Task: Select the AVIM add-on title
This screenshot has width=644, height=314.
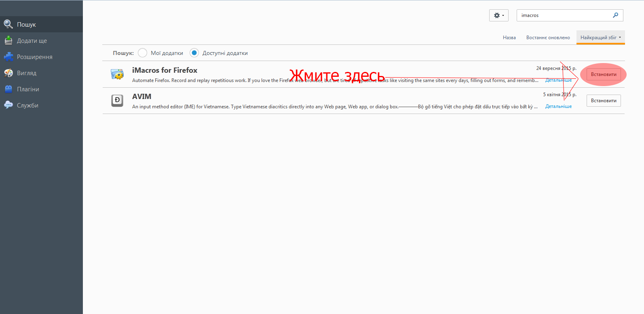Action: [x=141, y=97]
